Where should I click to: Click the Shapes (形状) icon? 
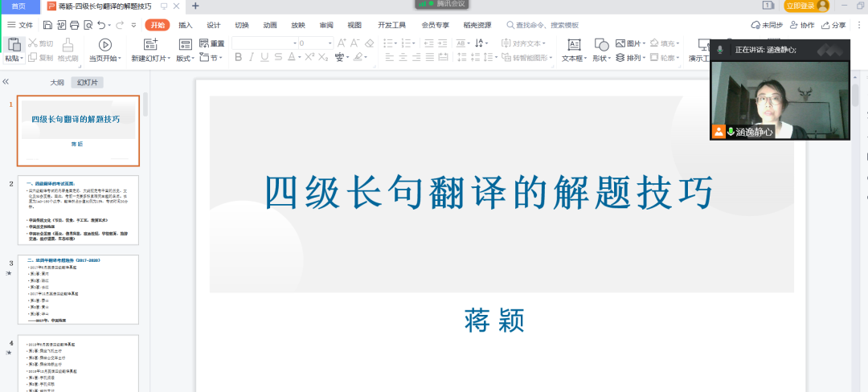601,45
